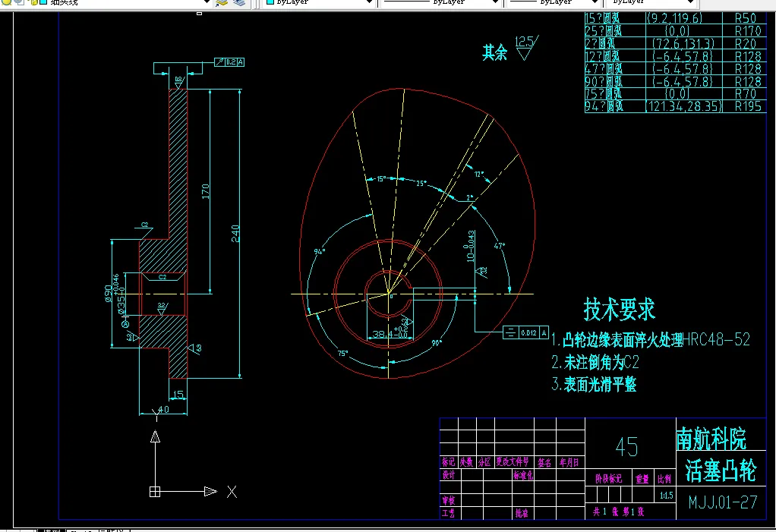Image resolution: width=776 pixels, height=532 pixels.
Task: Select note 2.未注倒角为C2
Action: pos(595,363)
